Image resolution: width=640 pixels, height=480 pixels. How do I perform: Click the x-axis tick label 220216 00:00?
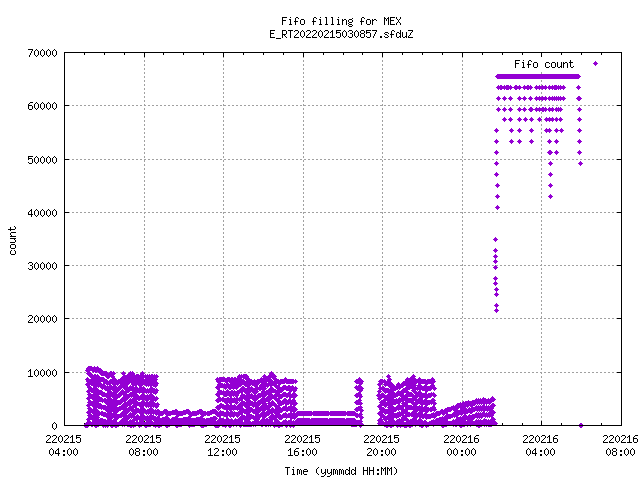462,445
